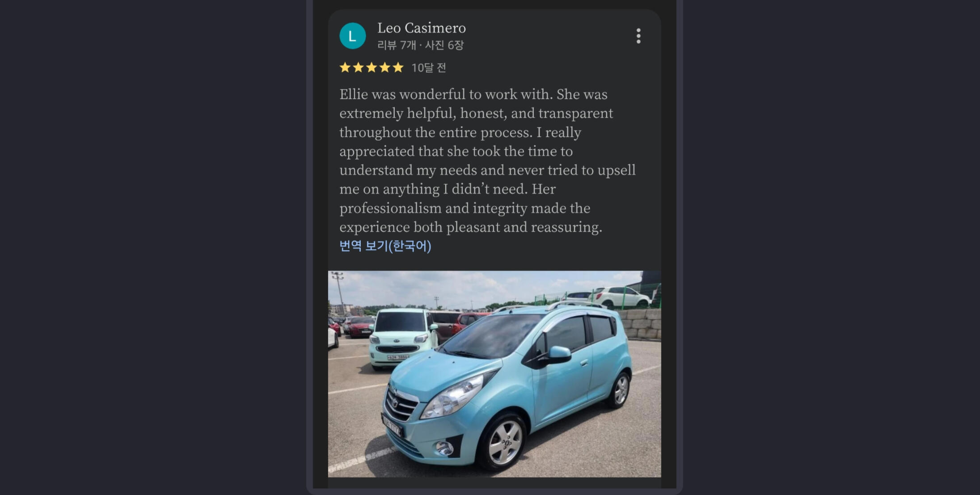
Task: Click the white SUV parked behind the fence
Action: pyautogui.click(x=620, y=297)
